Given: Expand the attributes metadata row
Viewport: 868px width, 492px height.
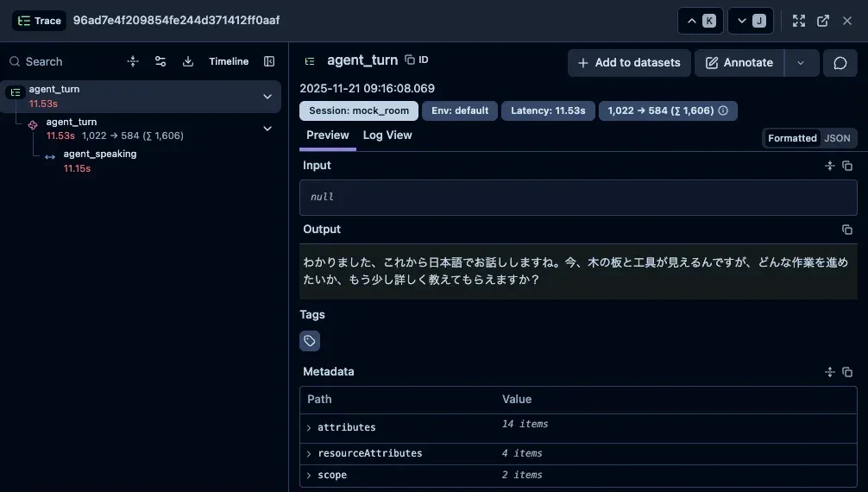Looking at the screenshot, I should tap(309, 427).
